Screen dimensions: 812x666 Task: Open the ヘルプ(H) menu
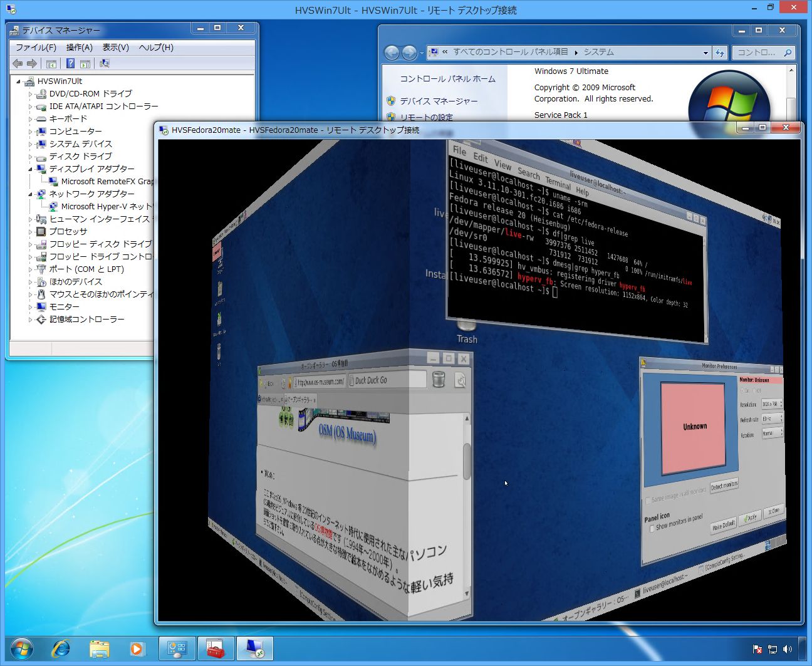coord(156,47)
